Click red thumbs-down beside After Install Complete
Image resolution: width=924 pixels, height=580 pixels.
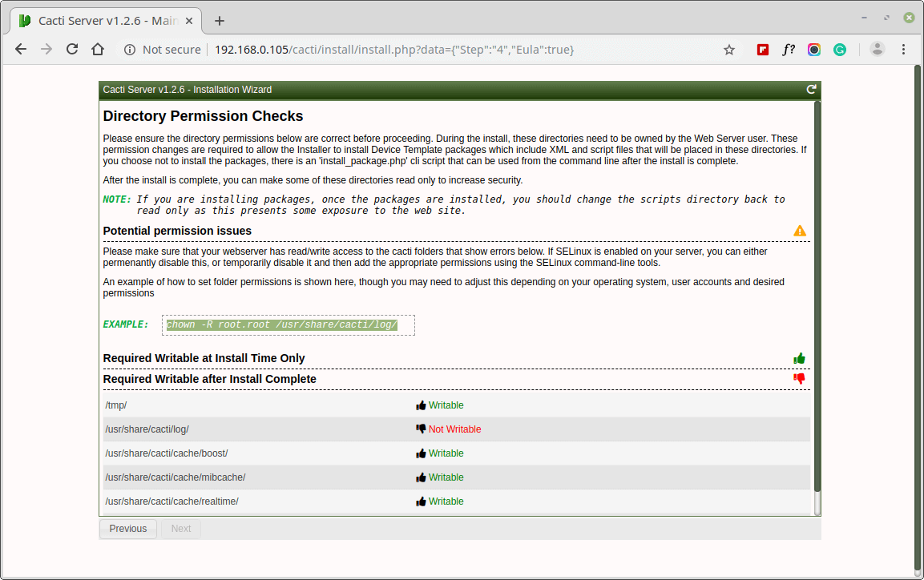(x=799, y=379)
